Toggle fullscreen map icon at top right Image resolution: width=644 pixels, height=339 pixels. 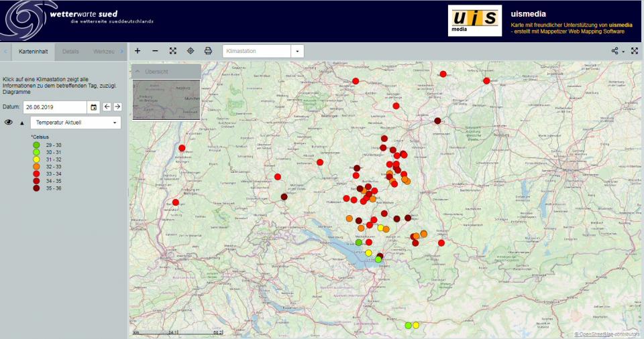click(x=634, y=51)
